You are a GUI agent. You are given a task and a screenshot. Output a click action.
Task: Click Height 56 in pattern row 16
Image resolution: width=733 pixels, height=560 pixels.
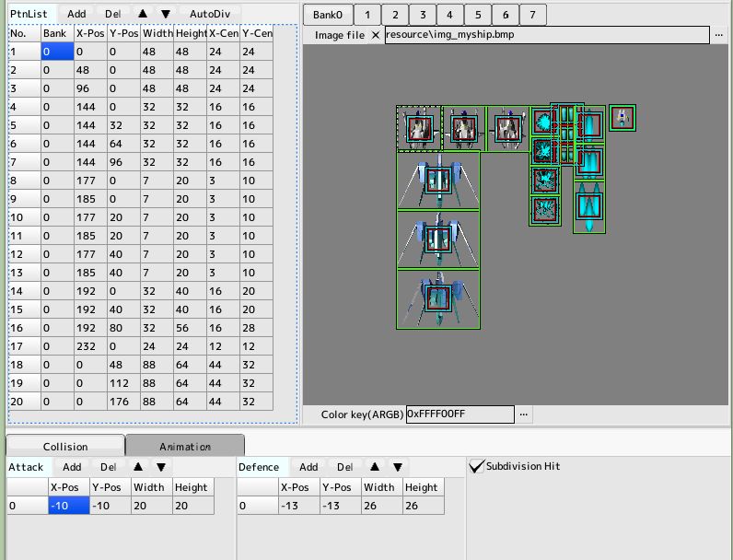point(191,328)
